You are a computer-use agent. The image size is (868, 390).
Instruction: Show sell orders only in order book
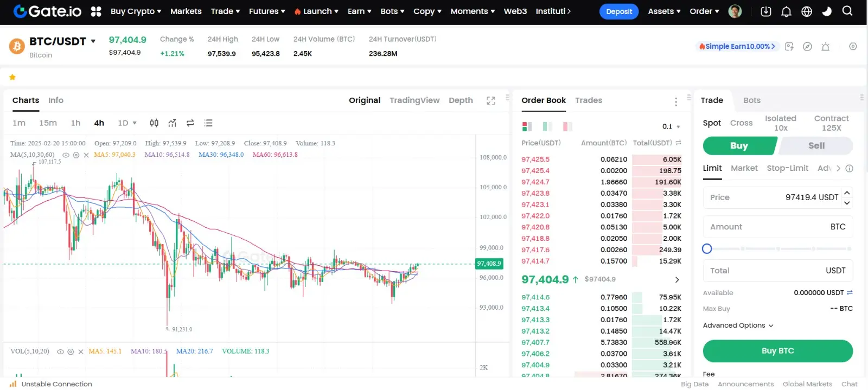point(567,126)
